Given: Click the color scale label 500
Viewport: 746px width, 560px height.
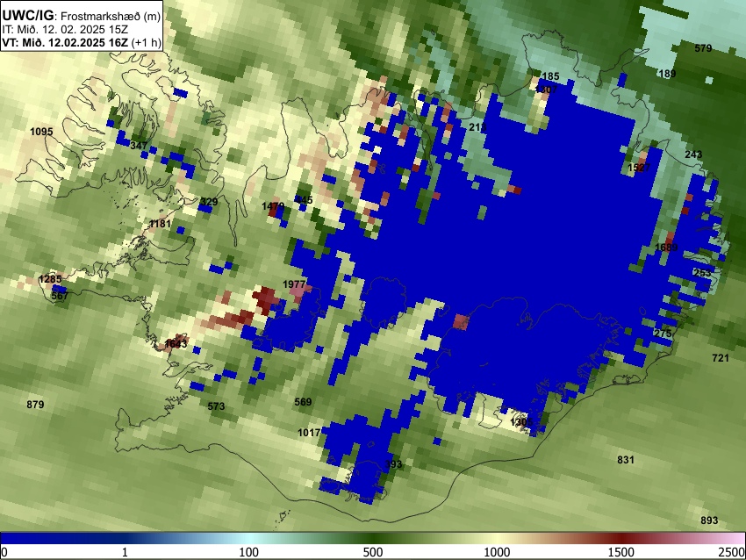Looking at the screenshot, I should (373, 552).
